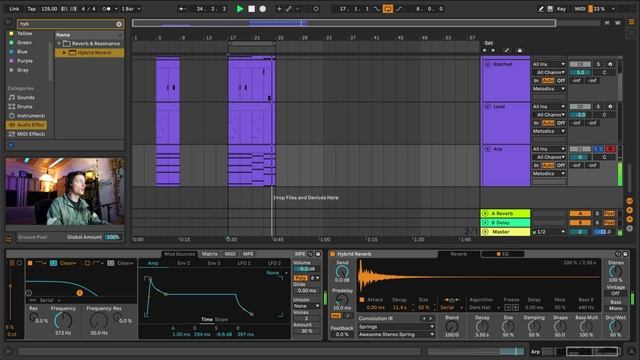Disarm the Arp track record button

[611, 149]
